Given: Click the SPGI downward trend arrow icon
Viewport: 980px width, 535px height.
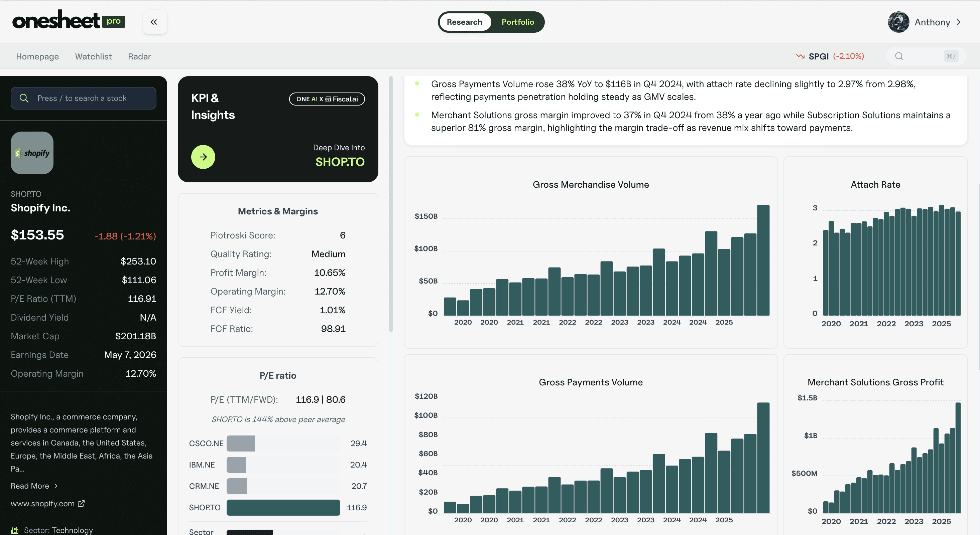Looking at the screenshot, I should [x=800, y=56].
